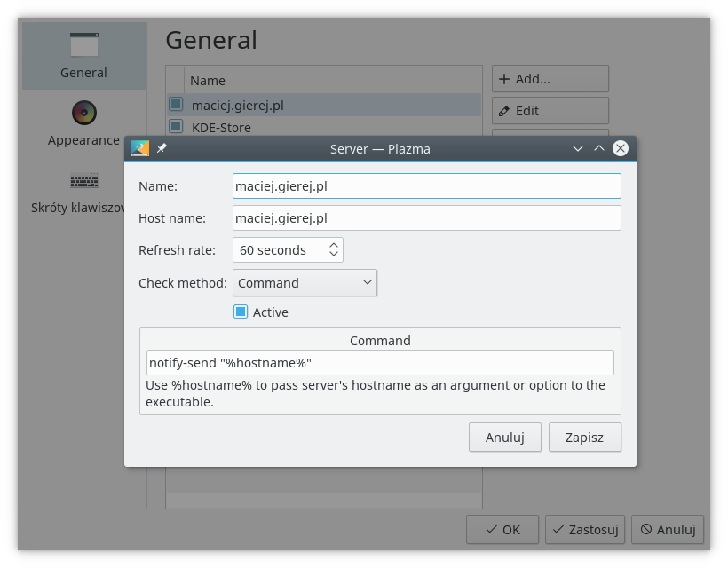
Task: Click the Name input field
Action: point(427,186)
